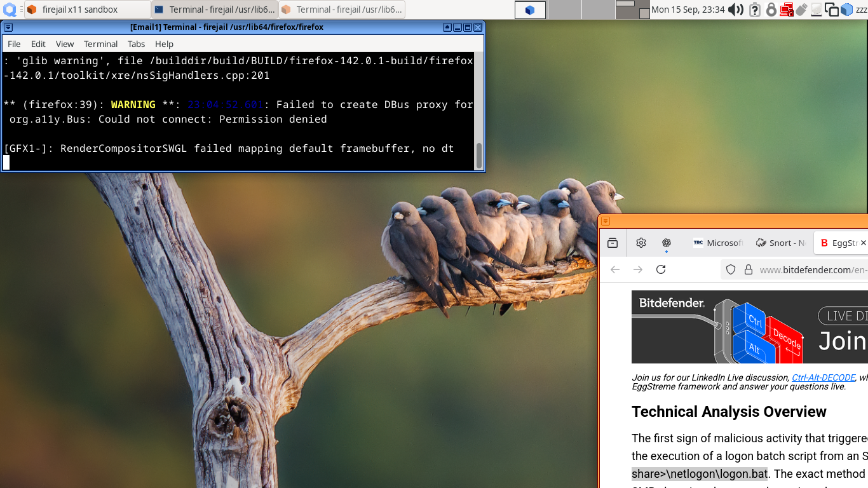Open the orange browser window menu dropdown
This screenshot has width=868, height=488.
(x=606, y=221)
